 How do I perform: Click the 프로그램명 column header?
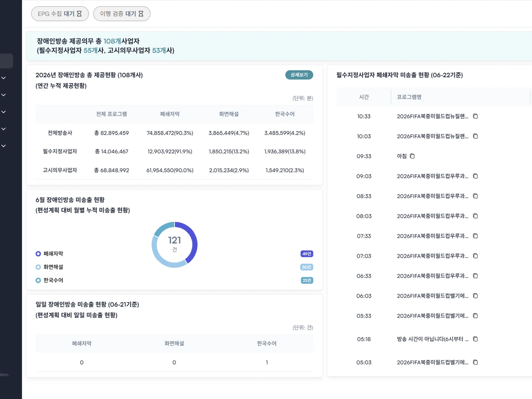[409, 97]
